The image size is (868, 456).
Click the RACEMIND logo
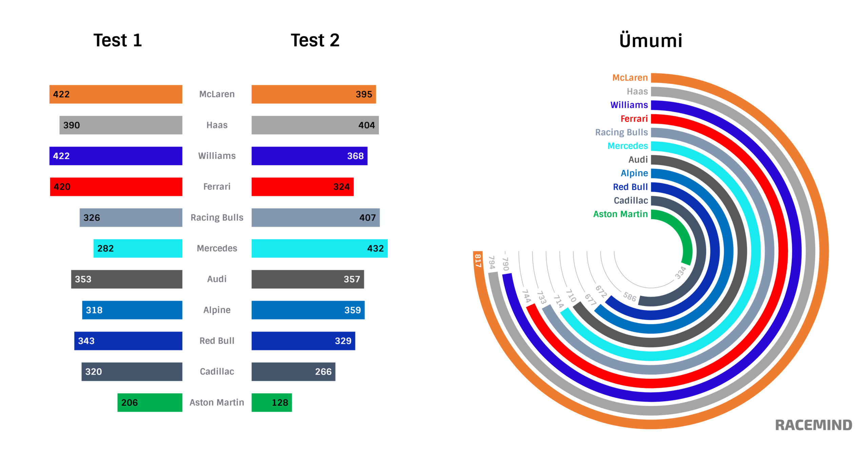click(x=813, y=425)
